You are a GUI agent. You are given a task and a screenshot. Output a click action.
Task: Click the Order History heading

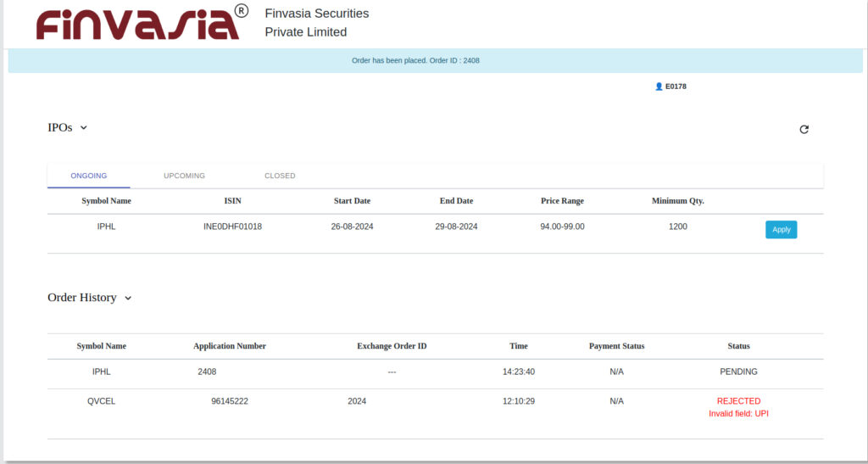(x=82, y=298)
